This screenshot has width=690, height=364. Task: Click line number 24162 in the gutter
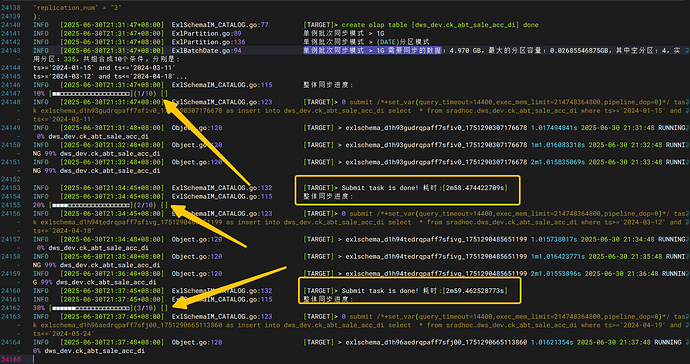tap(11, 308)
